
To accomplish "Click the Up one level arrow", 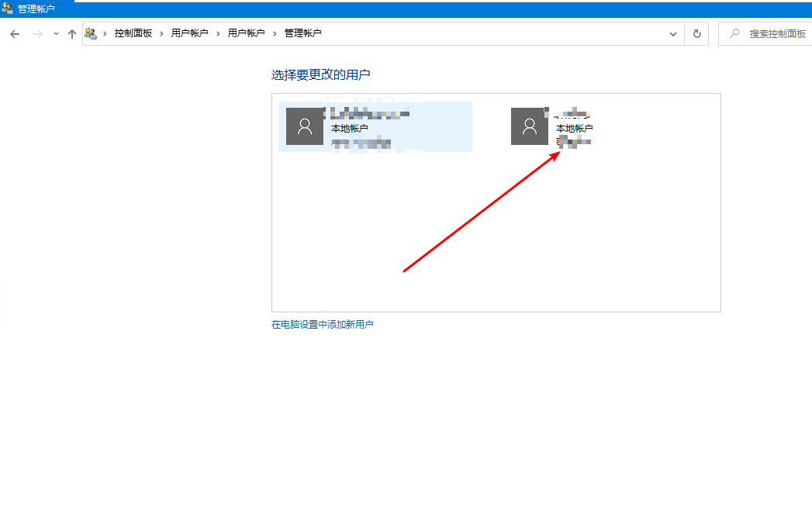I will click(71, 33).
